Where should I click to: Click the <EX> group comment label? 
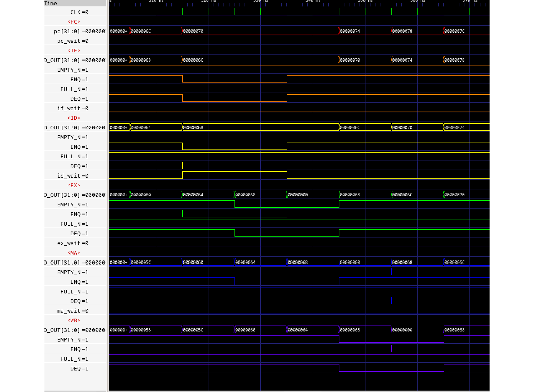(74, 185)
